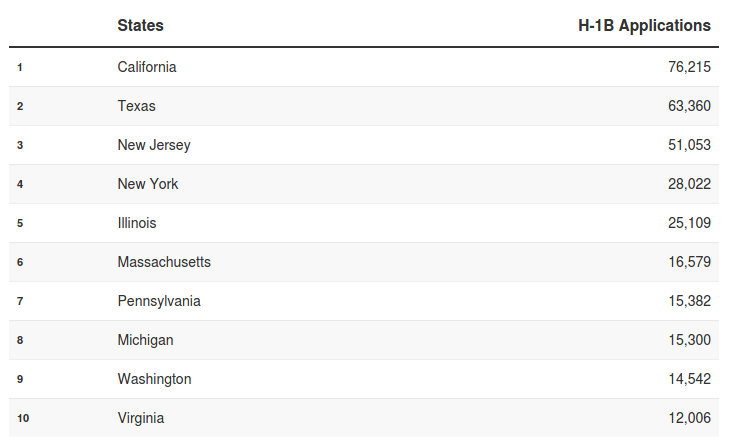Select the California state cell
This screenshot has width=738, height=444.
[147, 67]
